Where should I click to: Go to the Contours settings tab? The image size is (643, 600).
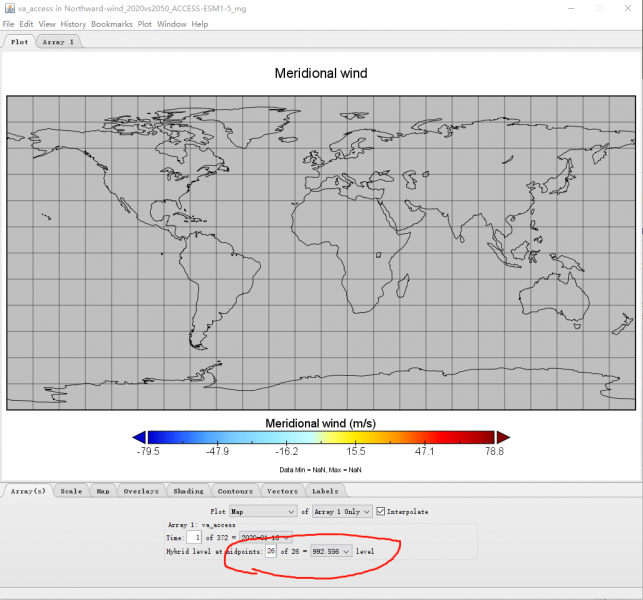tap(235, 491)
